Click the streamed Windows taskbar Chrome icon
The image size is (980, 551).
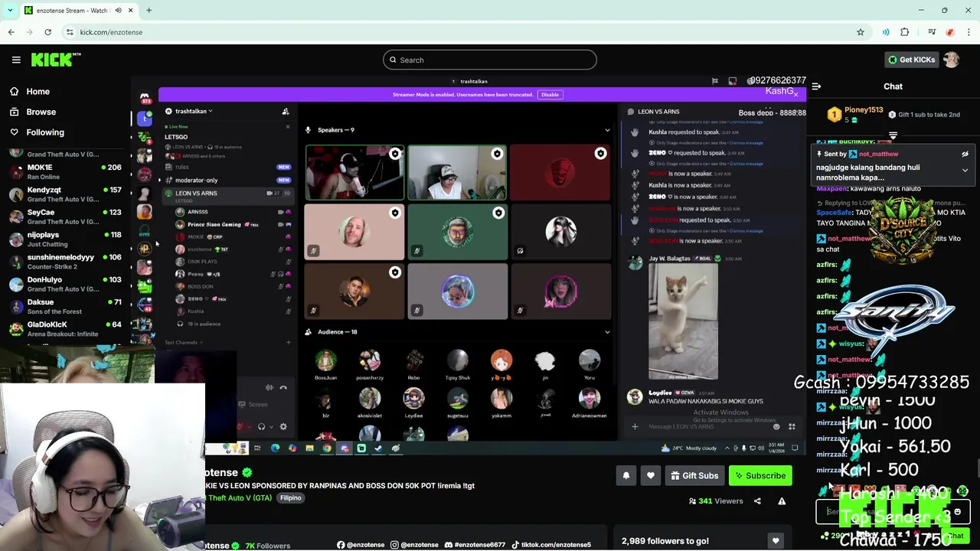click(x=327, y=448)
